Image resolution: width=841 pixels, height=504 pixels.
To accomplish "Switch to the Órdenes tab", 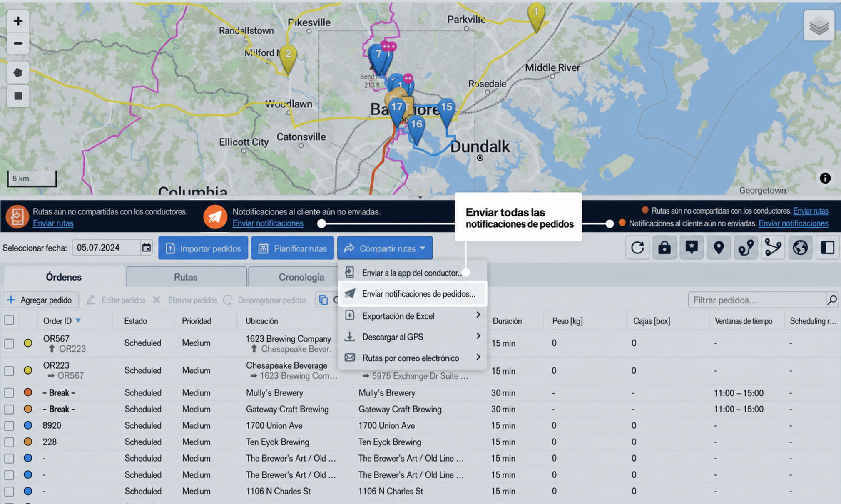I will pyautogui.click(x=64, y=277).
